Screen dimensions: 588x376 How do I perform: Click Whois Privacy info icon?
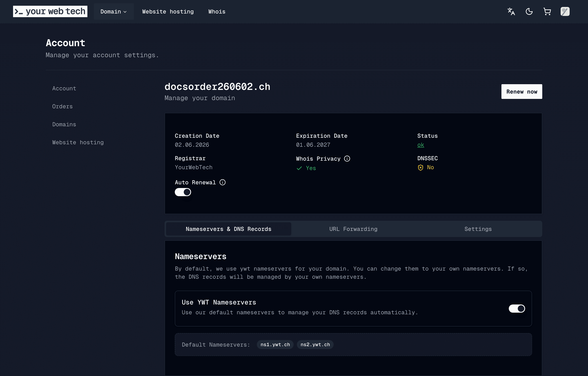[x=347, y=159]
